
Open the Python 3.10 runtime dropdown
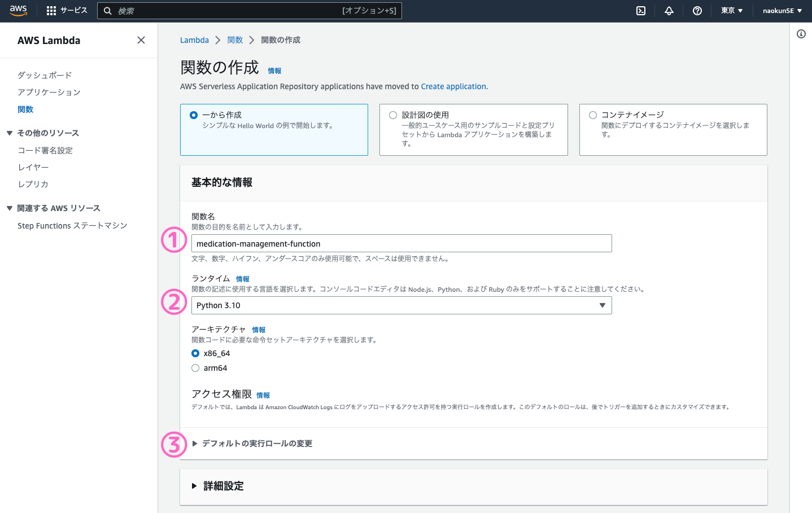point(401,305)
